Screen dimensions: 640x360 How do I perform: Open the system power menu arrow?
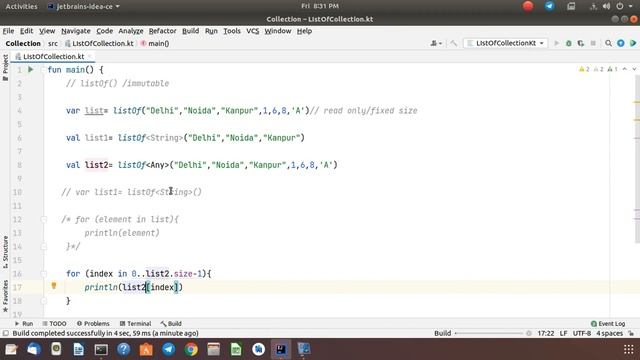click(629, 6)
